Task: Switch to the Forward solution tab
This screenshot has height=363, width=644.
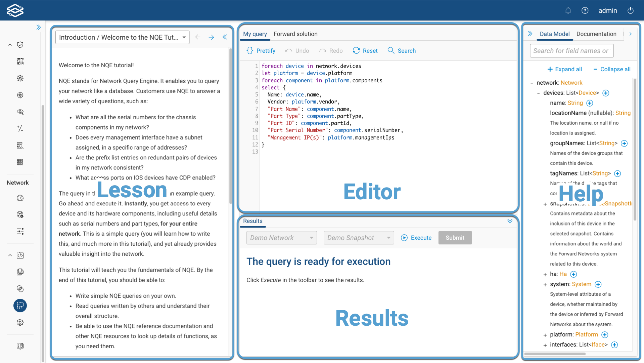Action: [x=295, y=34]
